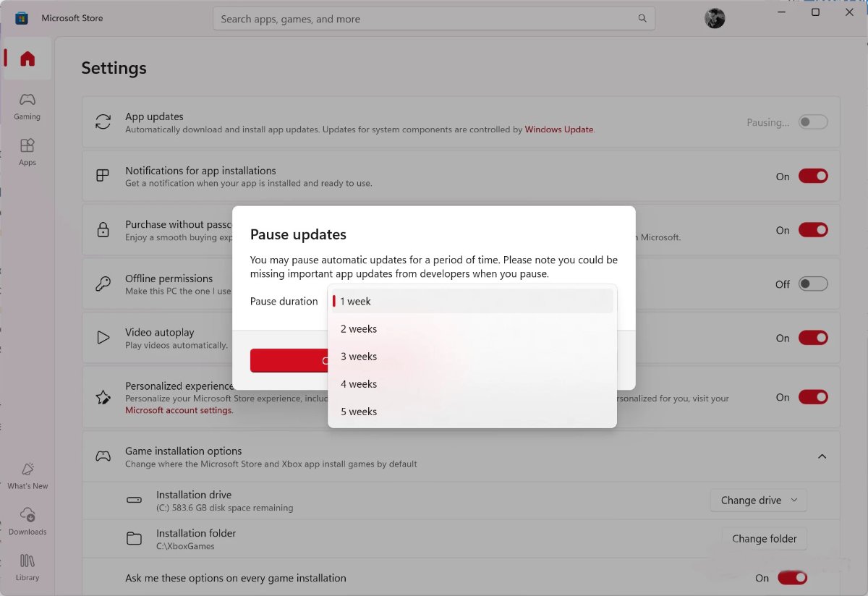Toggle the Purchase without password switch
The width and height of the screenshot is (868, 596).
[813, 230]
